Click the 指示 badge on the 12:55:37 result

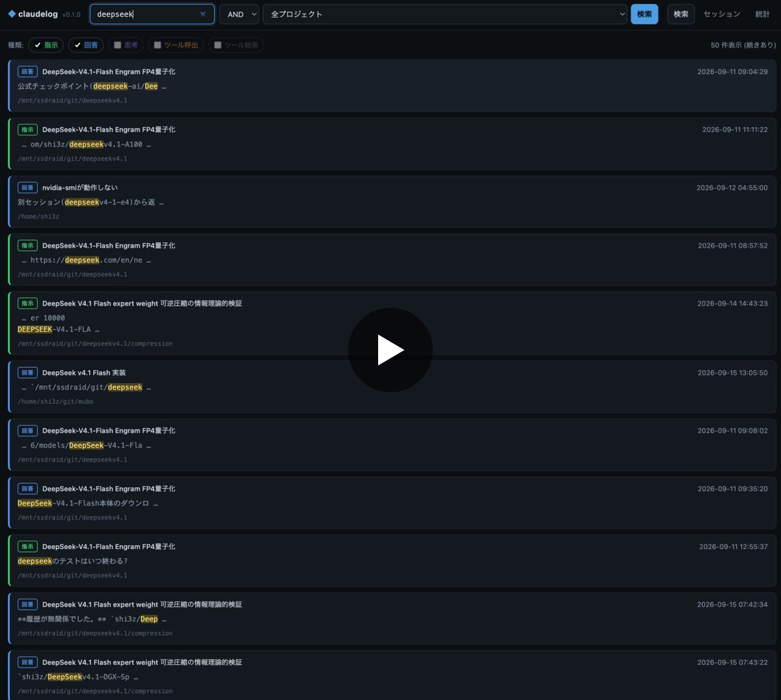[x=27, y=546]
